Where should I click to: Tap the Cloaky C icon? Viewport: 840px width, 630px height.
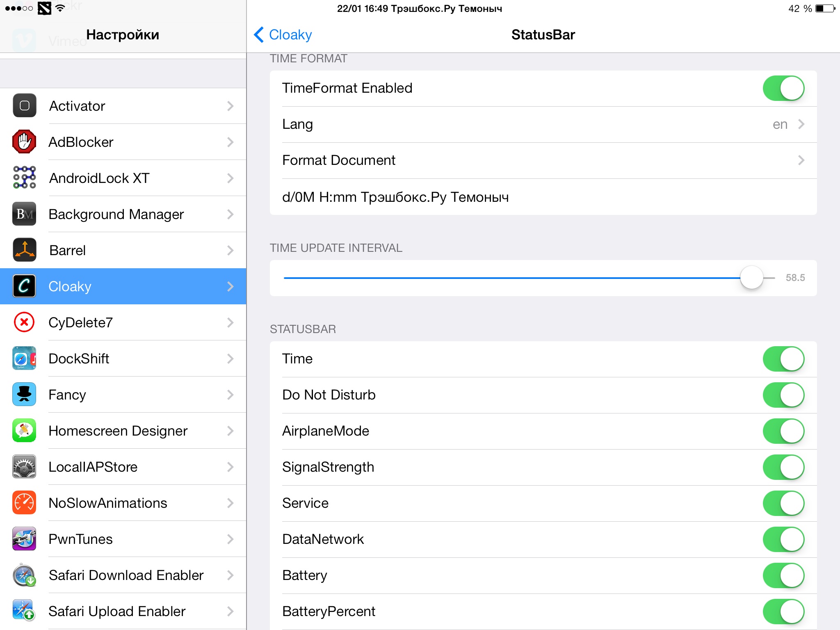coord(24,286)
